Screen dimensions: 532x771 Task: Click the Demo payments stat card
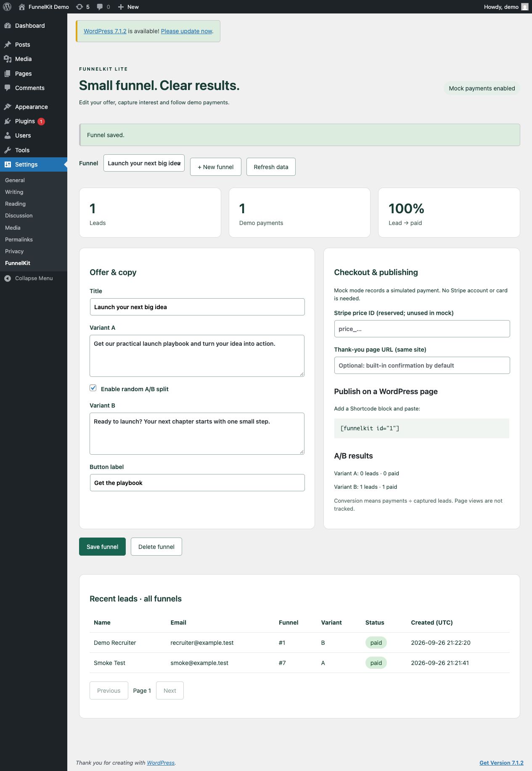[x=299, y=212]
